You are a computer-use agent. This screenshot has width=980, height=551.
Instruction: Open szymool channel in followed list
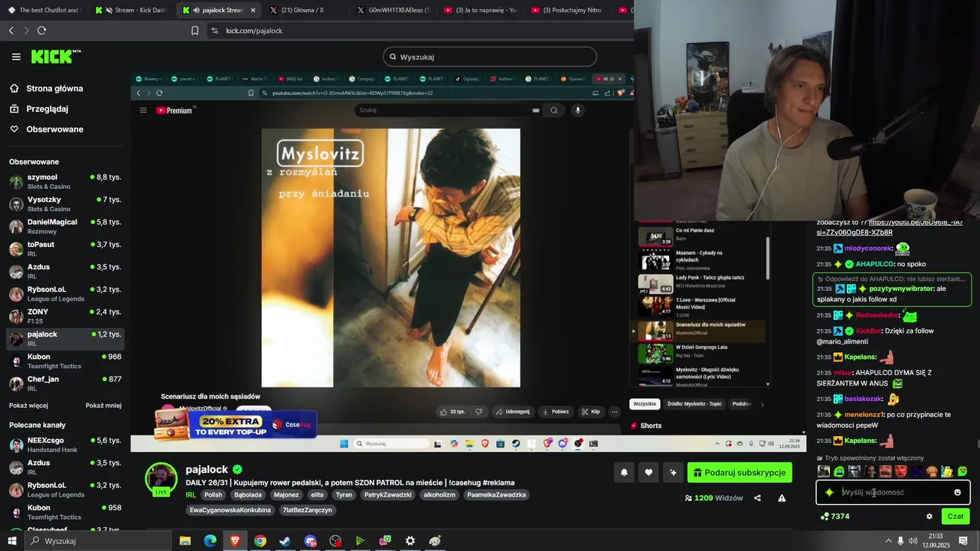pyautogui.click(x=65, y=181)
